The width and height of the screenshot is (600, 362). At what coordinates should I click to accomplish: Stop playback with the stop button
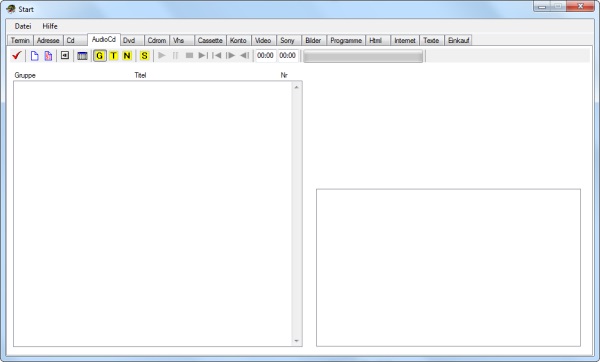click(189, 55)
